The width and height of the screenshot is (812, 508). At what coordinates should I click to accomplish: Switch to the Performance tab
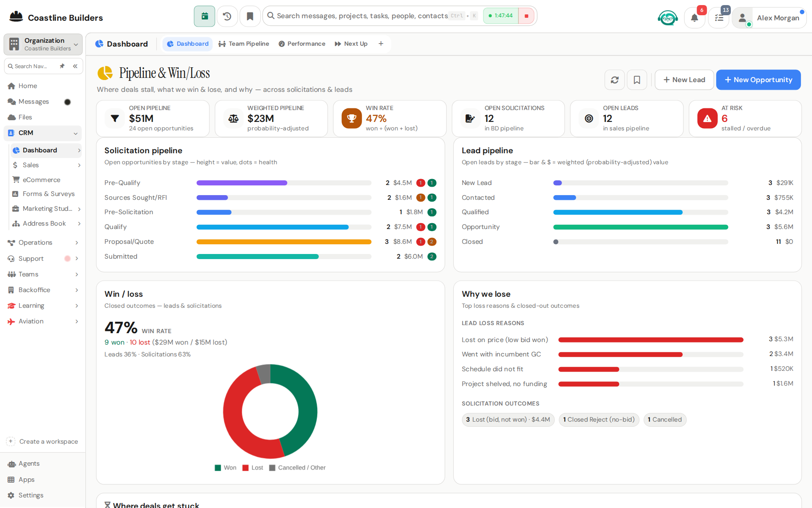(x=302, y=44)
